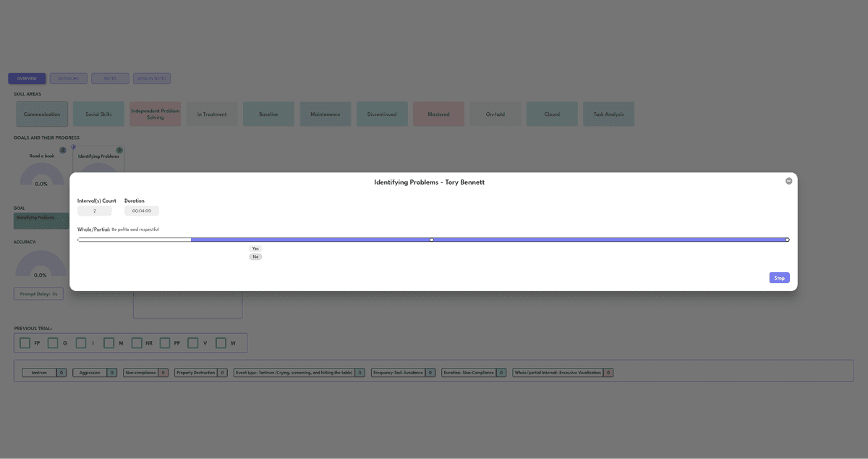Switch to the BEHAVIORS tab
868x459 pixels.
(68, 78)
